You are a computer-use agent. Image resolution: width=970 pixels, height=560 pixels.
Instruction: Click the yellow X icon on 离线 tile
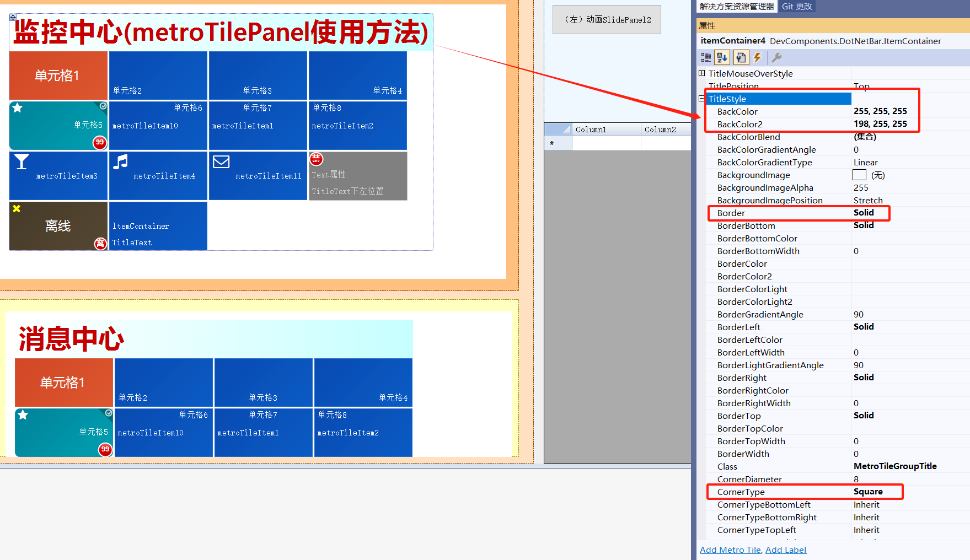[x=17, y=209]
